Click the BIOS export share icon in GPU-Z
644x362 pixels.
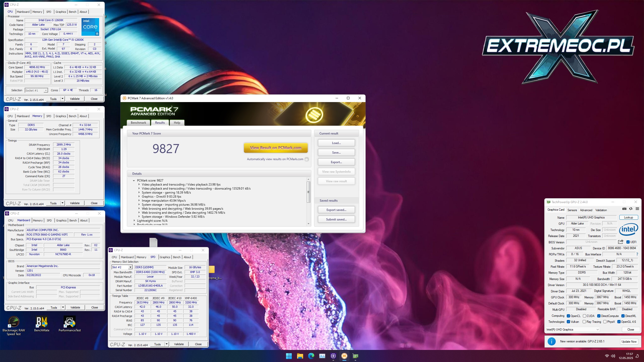(x=621, y=242)
